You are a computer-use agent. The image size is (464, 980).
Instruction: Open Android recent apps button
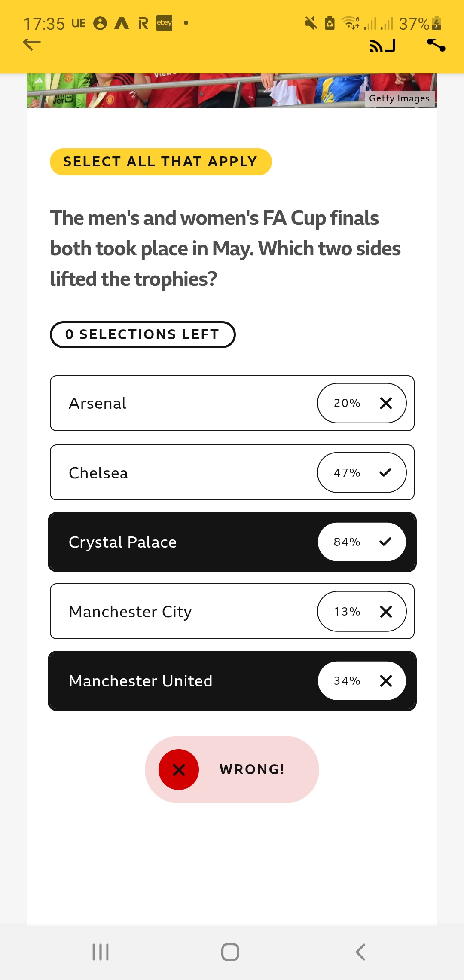click(101, 952)
